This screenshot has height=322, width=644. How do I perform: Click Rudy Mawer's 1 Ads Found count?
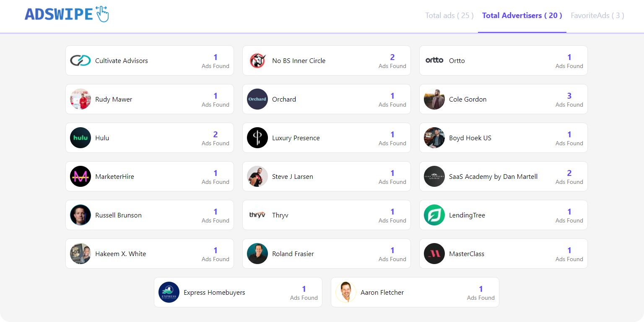point(216,100)
